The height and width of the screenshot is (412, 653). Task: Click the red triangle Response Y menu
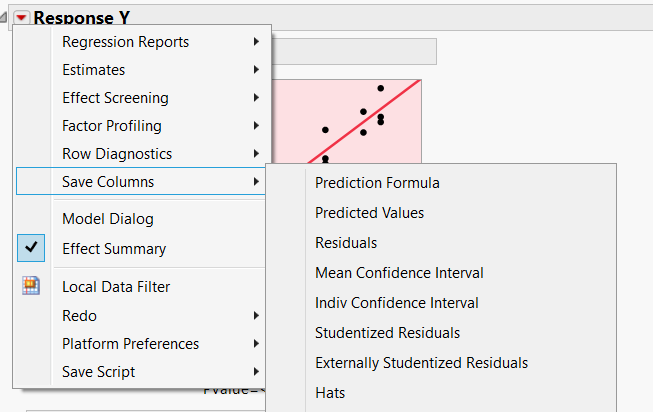pos(22,17)
